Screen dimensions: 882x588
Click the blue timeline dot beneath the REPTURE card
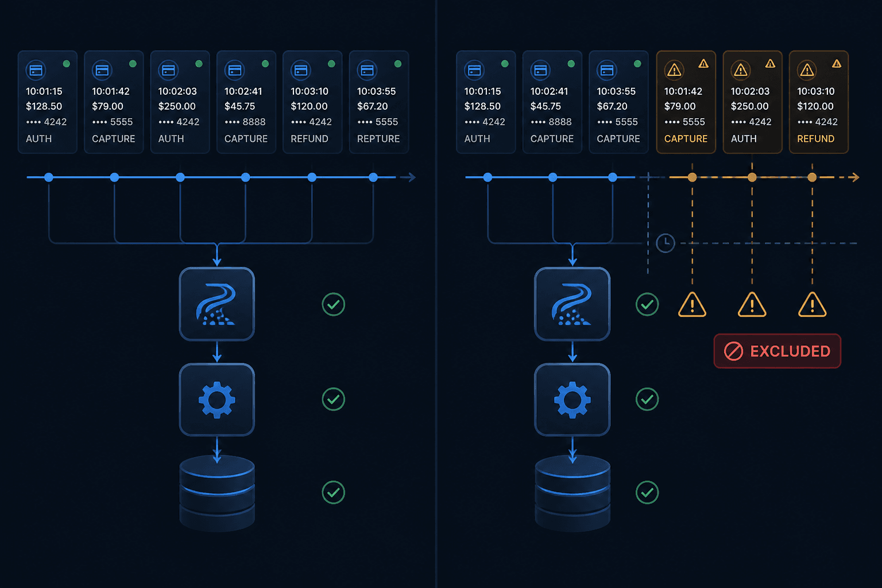click(x=373, y=177)
